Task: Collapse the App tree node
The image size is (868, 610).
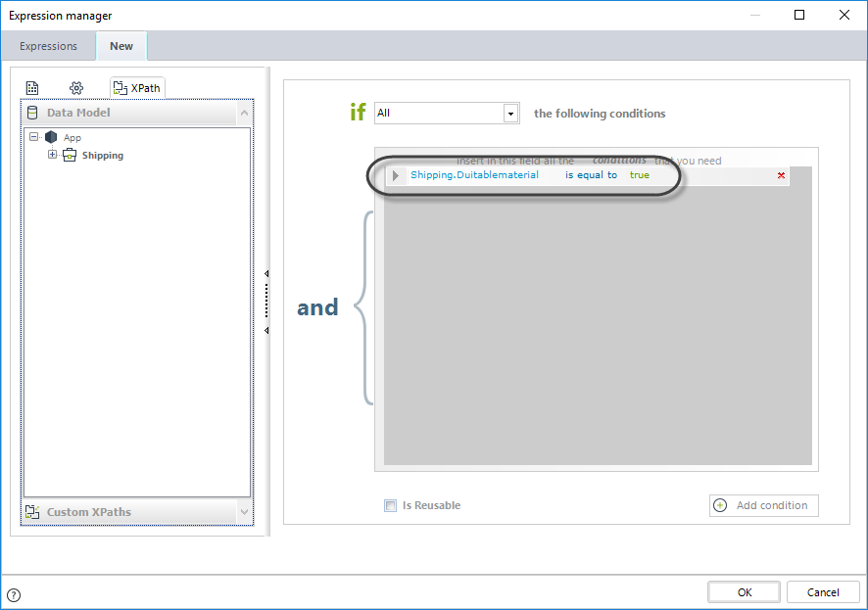Action: (33, 137)
